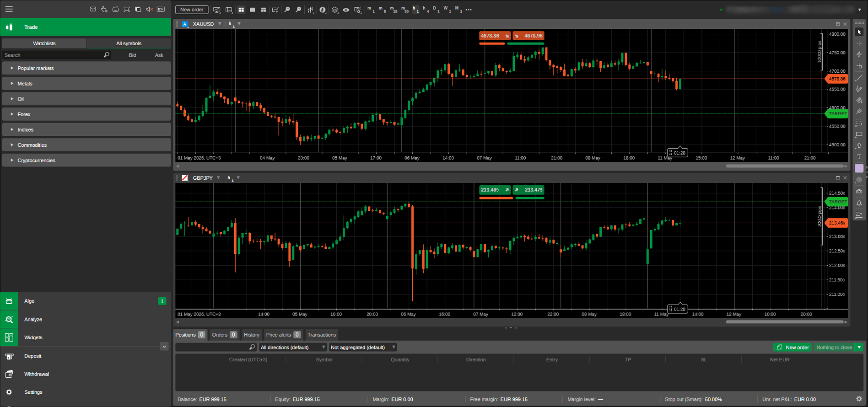The height and width of the screenshot is (407, 868).
Task: Select the crosshair tool
Action: click(859, 43)
